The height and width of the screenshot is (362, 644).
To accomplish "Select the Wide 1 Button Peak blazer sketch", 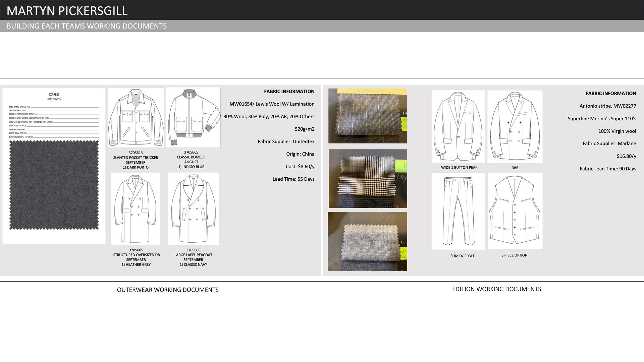I will (x=458, y=126).
